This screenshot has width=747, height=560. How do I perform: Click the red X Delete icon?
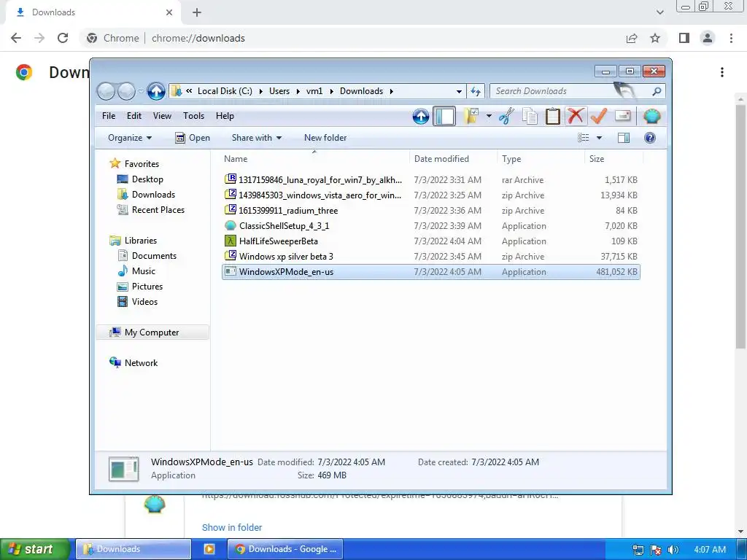click(x=576, y=116)
